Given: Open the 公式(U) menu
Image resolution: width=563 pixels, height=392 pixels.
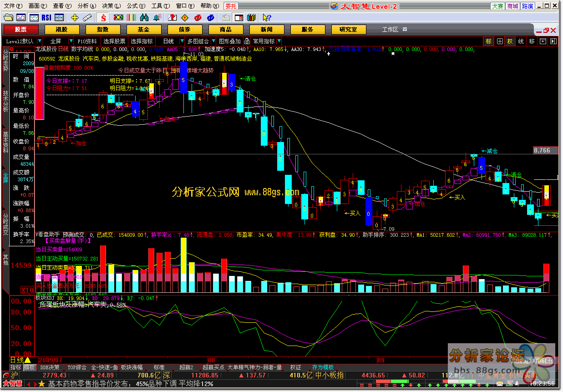Looking at the screenshot, I should click(136, 6).
